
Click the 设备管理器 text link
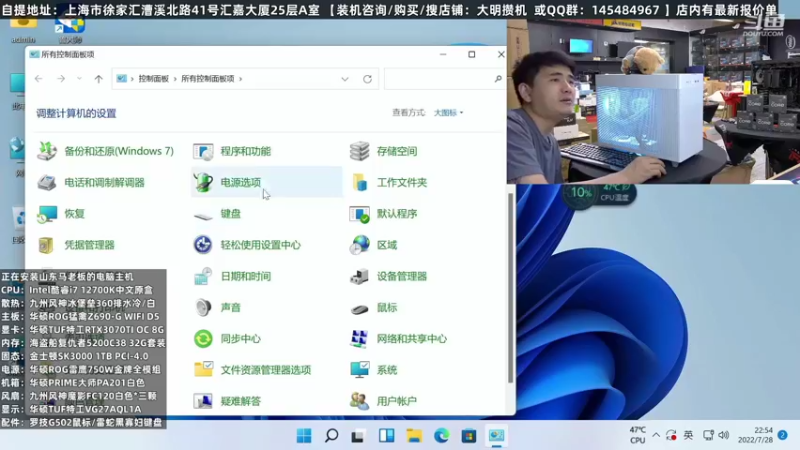pos(402,276)
